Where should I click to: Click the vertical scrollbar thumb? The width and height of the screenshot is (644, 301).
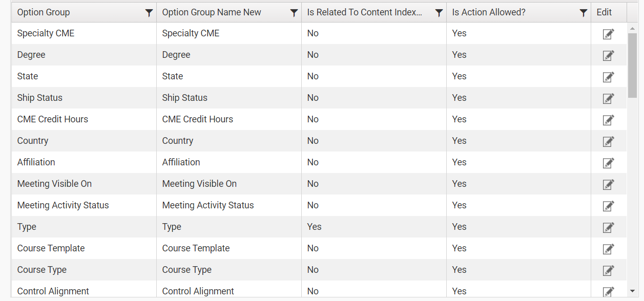pos(632,65)
